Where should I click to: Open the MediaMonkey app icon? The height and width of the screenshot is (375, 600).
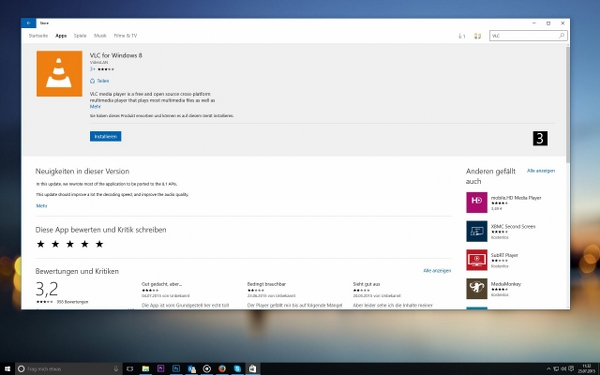pyautogui.click(x=477, y=289)
